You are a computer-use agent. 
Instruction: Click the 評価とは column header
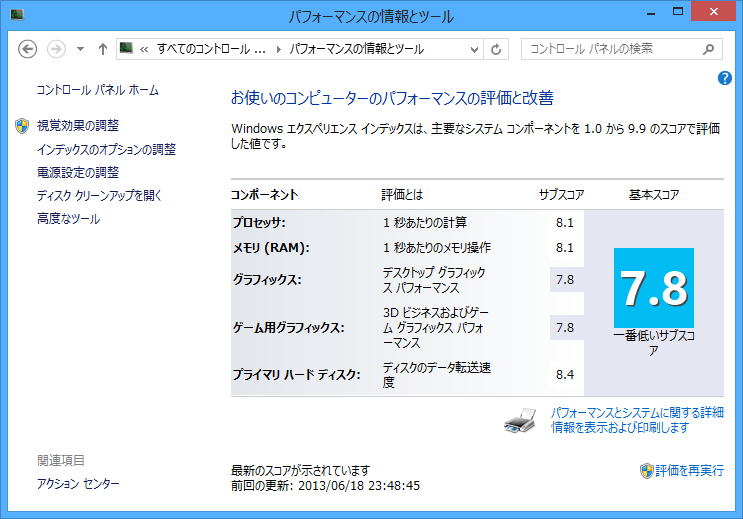[402, 195]
